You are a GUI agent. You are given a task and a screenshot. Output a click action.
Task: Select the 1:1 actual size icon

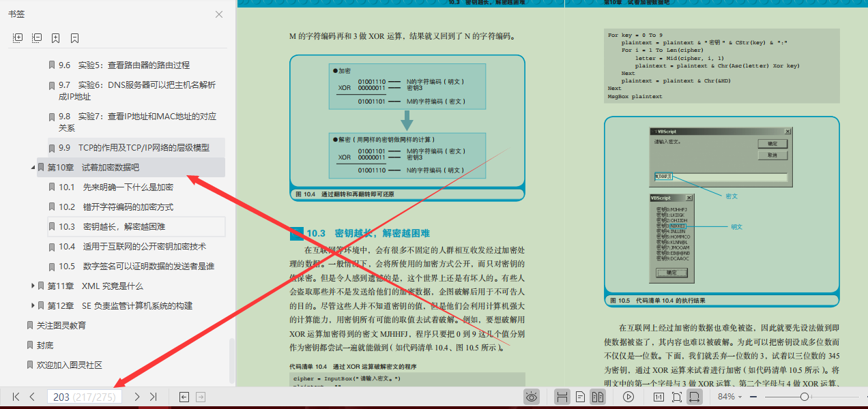(659, 397)
